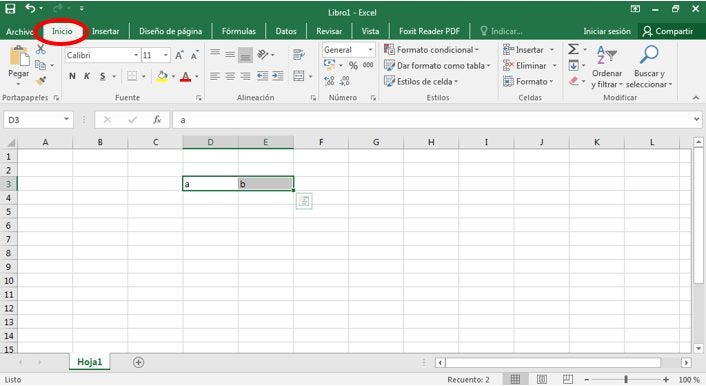Toggle wrap text option

[299, 55]
